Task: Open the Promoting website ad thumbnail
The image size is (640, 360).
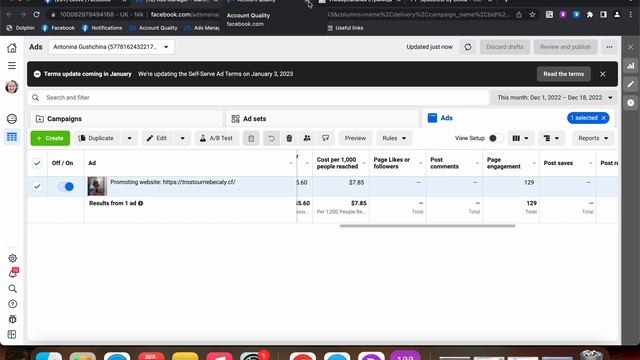Action: [97, 187]
